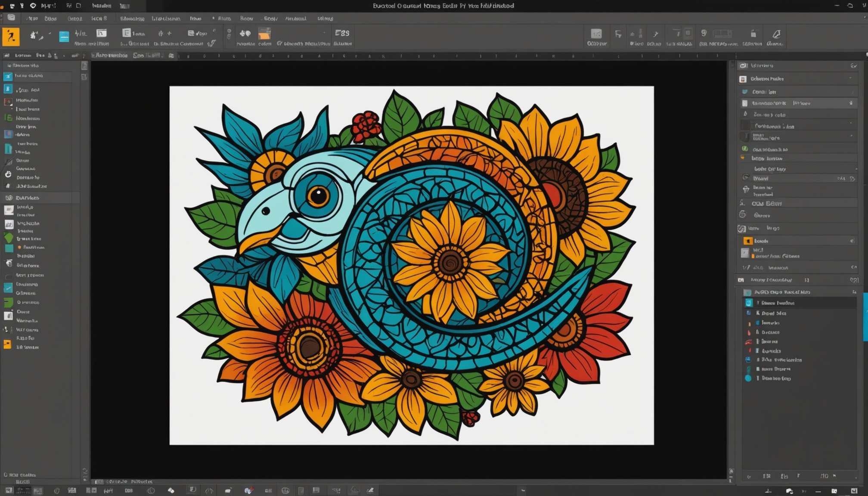Screen dimensions: 868x496
Task: Click the two-circles icon beside the orange folder
Action: tap(245, 34)
